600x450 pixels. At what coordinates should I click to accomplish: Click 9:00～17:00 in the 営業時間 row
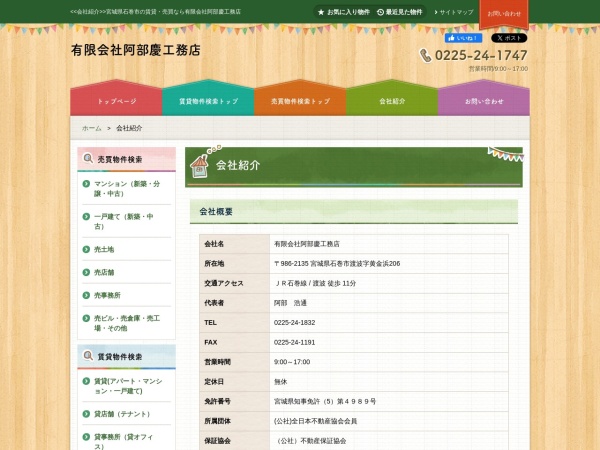point(292,362)
